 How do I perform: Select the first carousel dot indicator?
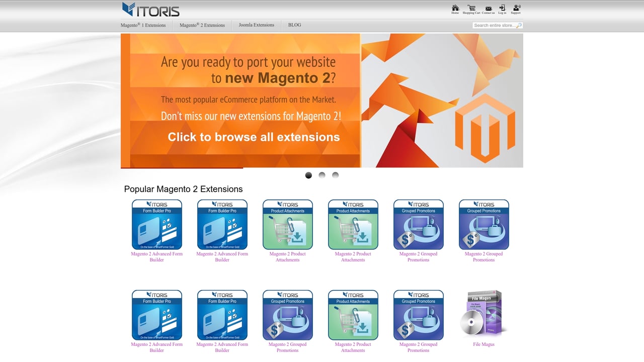(x=308, y=175)
